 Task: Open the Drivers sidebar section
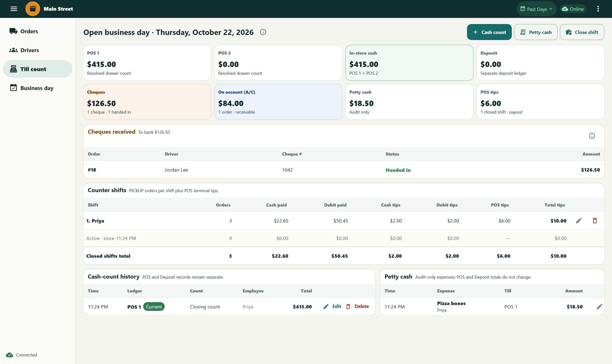tap(38, 50)
